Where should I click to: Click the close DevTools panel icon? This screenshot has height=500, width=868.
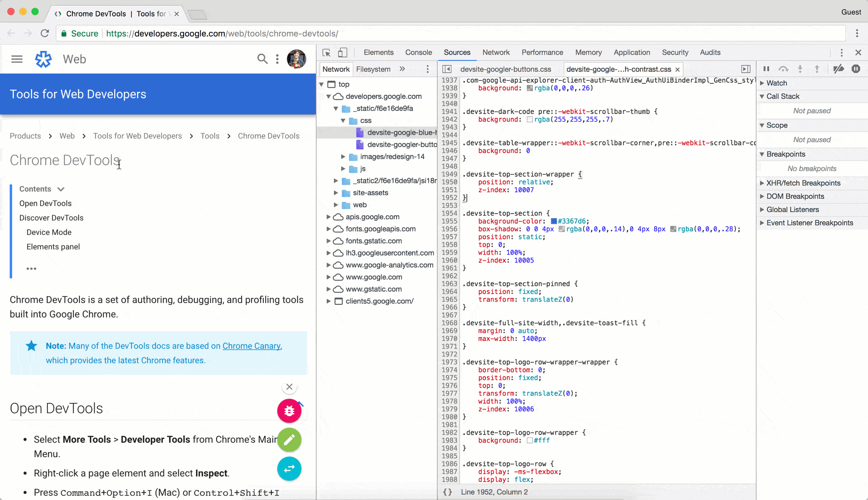pos(858,53)
